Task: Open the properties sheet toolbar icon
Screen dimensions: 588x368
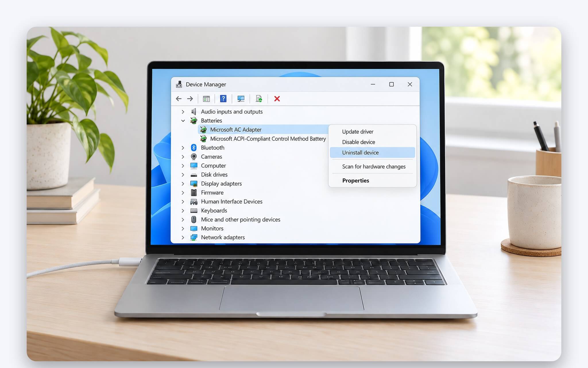Action: 206,99
